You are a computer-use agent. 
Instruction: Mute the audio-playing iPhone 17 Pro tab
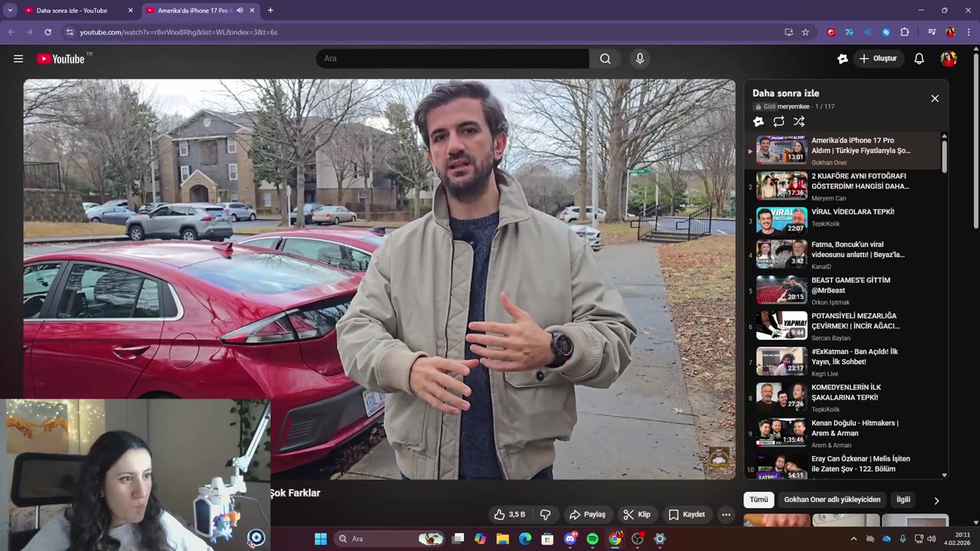[240, 11]
